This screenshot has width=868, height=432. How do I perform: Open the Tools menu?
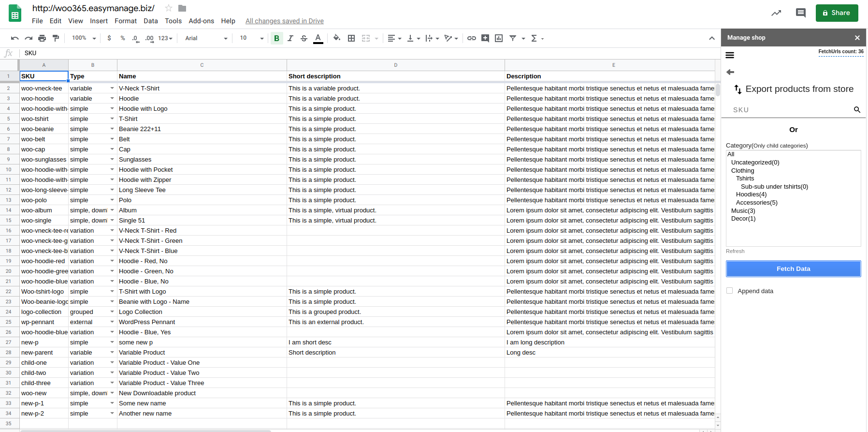[x=173, y=21]
